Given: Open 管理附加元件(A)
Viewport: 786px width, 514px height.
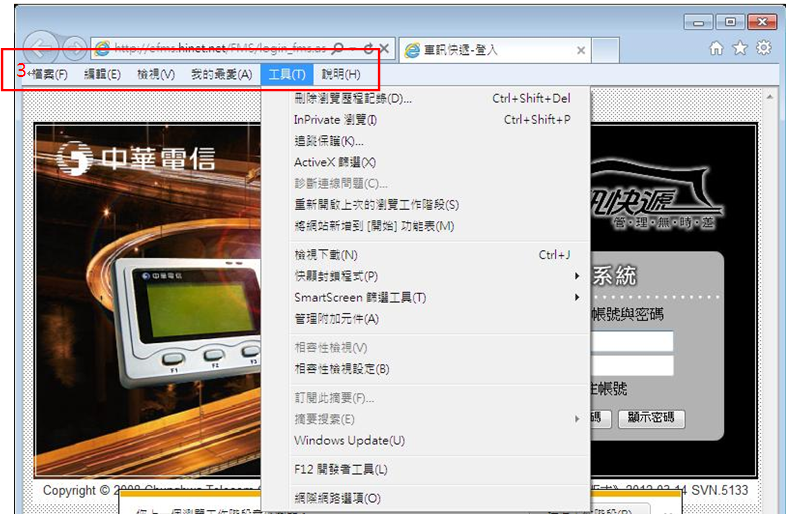Looking at the screenshot, I should 426,319.
